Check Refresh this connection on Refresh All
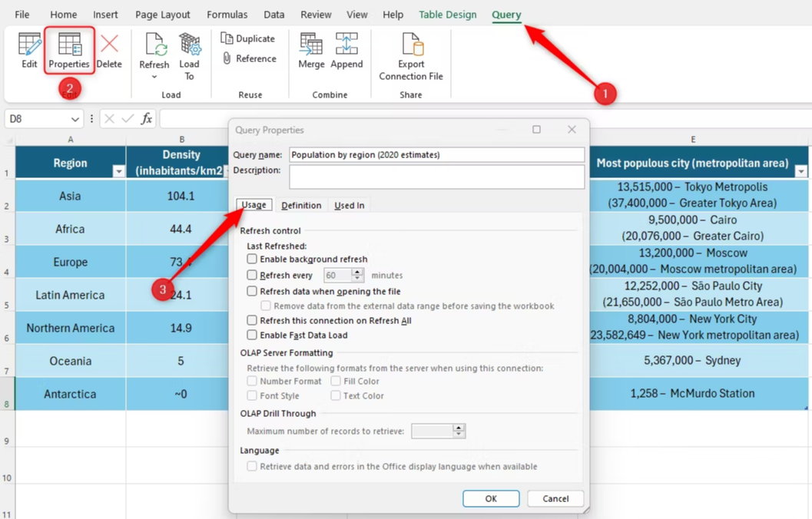The height and width of the screenshot is (519, 812). pos(252,320)
